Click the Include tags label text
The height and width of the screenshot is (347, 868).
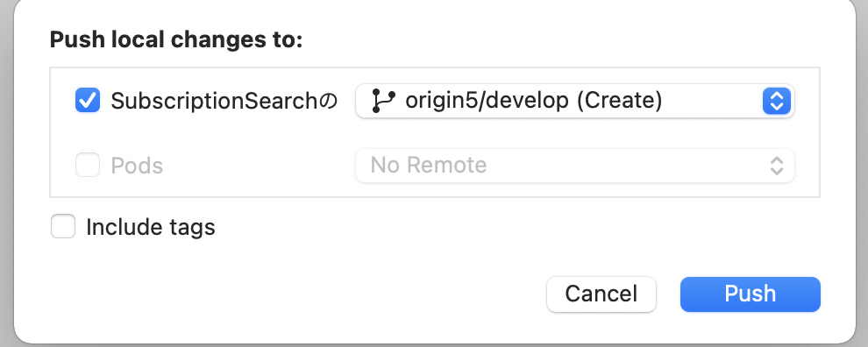(x=151, y=227)
